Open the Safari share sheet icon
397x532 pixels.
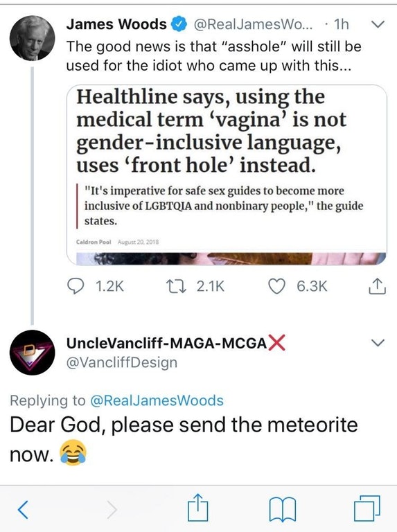coord(198,507)
